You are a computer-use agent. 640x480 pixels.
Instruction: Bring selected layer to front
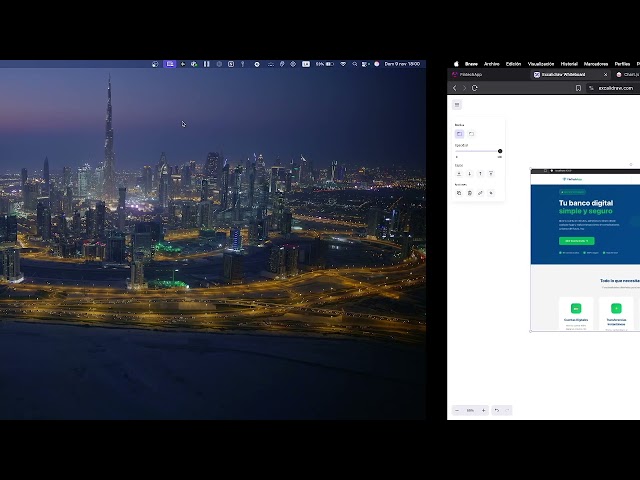[491, 173]
